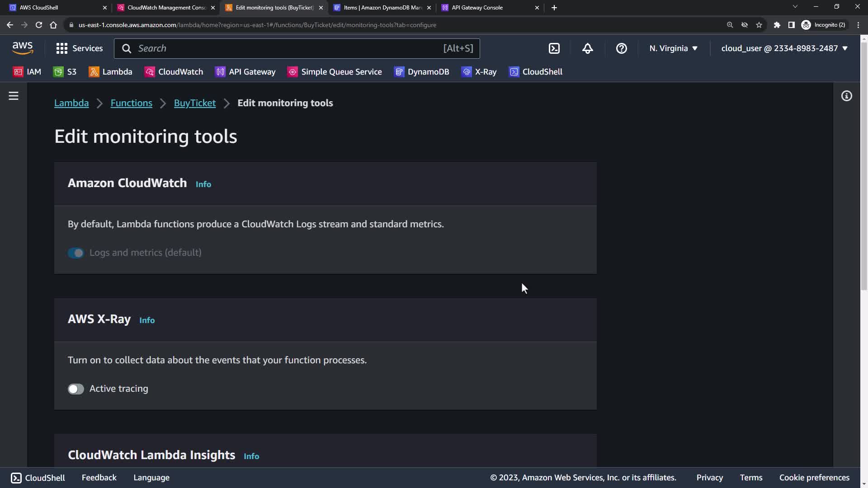Go to BuyTicket breadcrumb link
868x488 pixels.
(194, 103)
